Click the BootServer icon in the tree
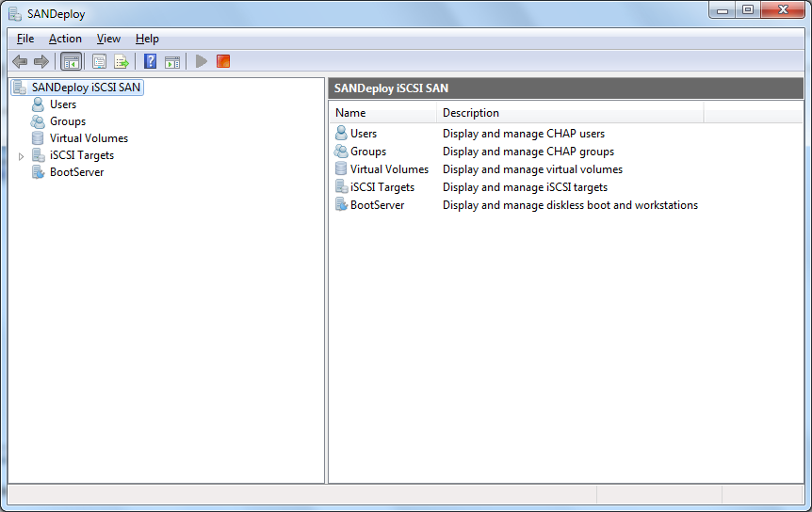812x512 pixels. 39,172
